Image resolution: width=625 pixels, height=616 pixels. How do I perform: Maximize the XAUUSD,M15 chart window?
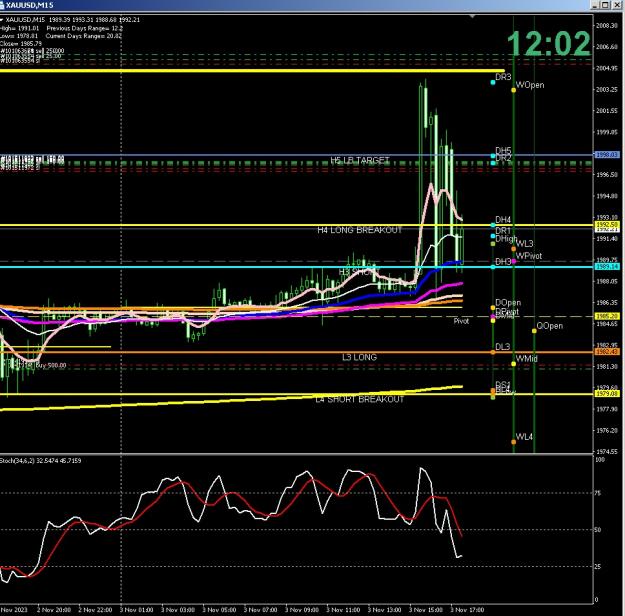pyautogui.click(x=605, y=5)
